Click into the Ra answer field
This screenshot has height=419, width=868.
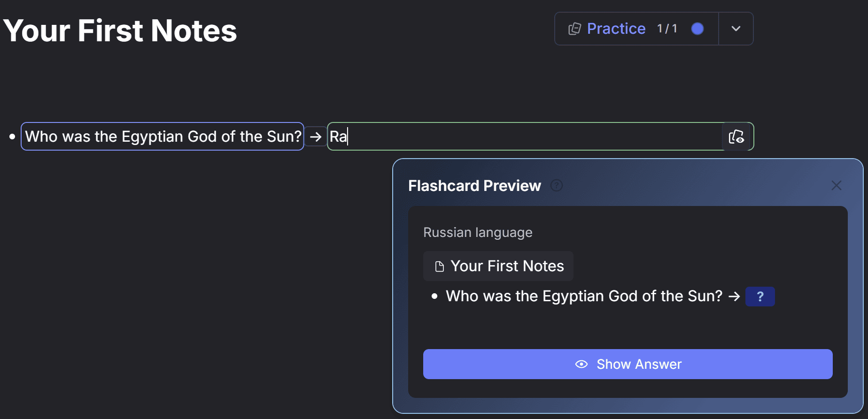click(x=524, y=137)
